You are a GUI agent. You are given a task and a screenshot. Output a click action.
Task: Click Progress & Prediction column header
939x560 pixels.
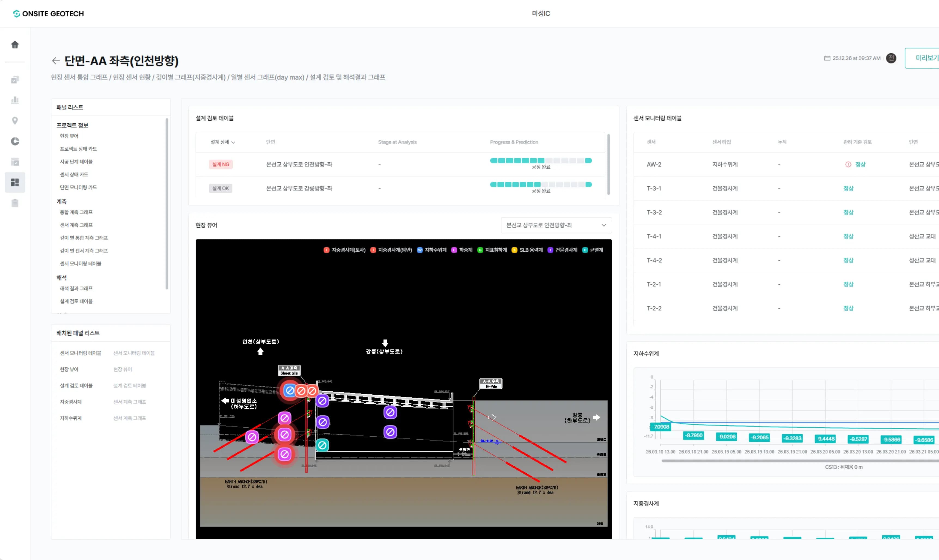pyautogui.click(x=514, y=142)
